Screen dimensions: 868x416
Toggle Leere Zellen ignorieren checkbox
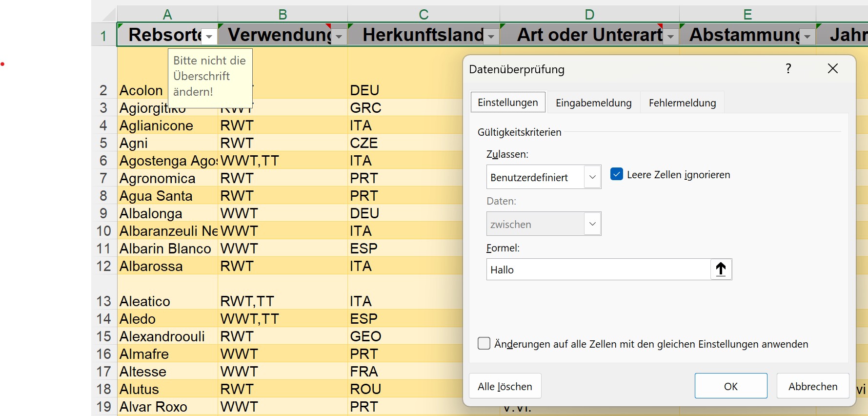coord(617,174)
